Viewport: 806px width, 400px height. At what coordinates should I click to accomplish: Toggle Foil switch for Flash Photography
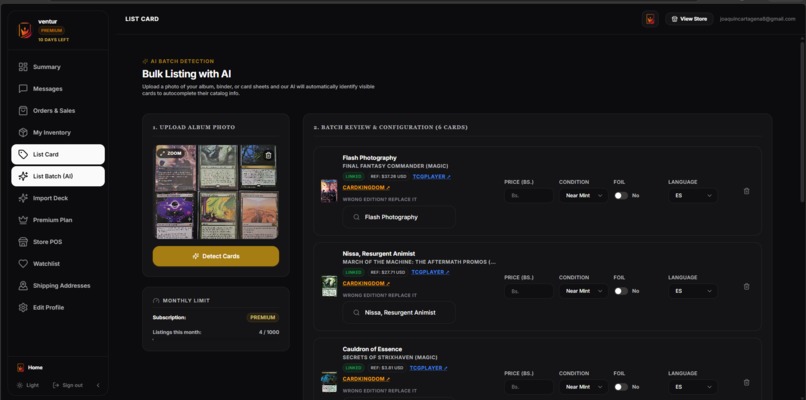[x=621, y=195]
